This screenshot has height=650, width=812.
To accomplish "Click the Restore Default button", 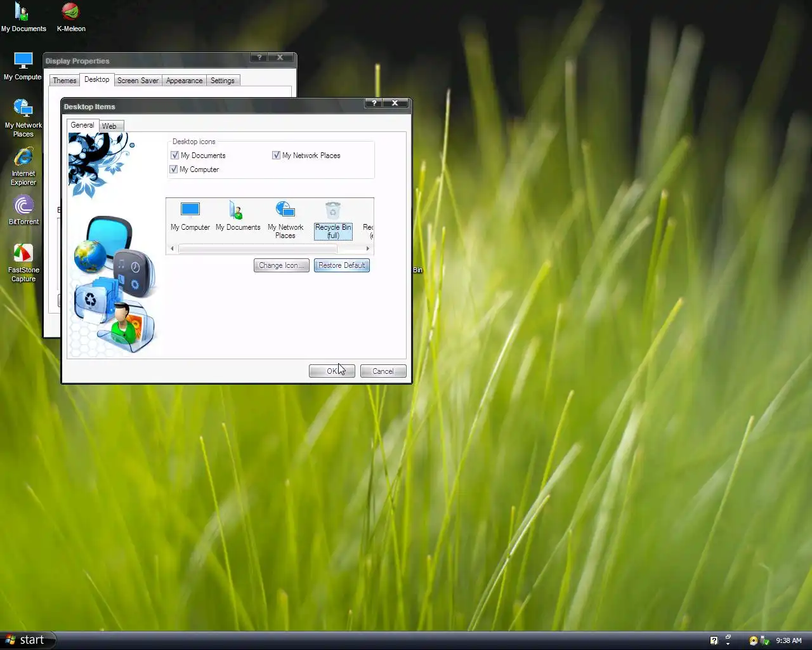I will (x=342, y=265).
